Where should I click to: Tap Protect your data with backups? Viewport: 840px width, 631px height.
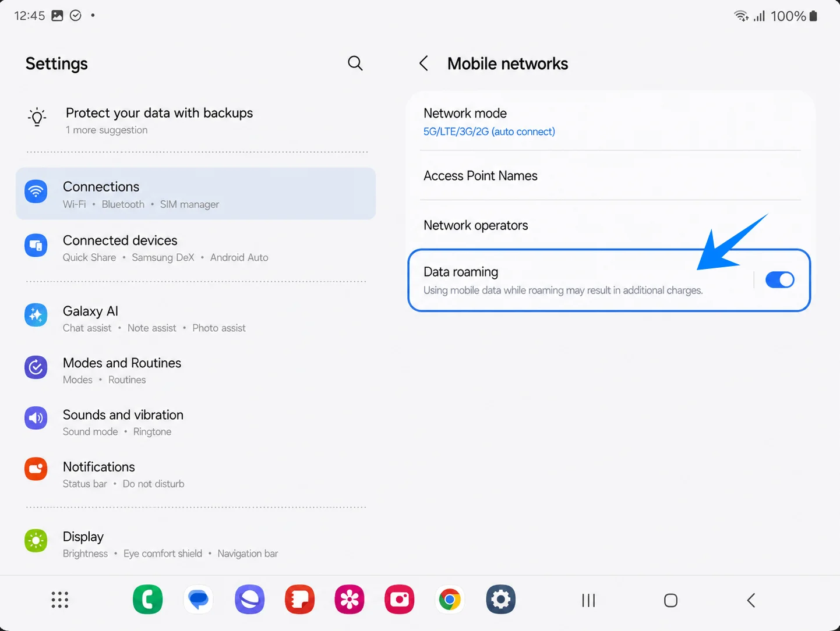pos(159,112)
